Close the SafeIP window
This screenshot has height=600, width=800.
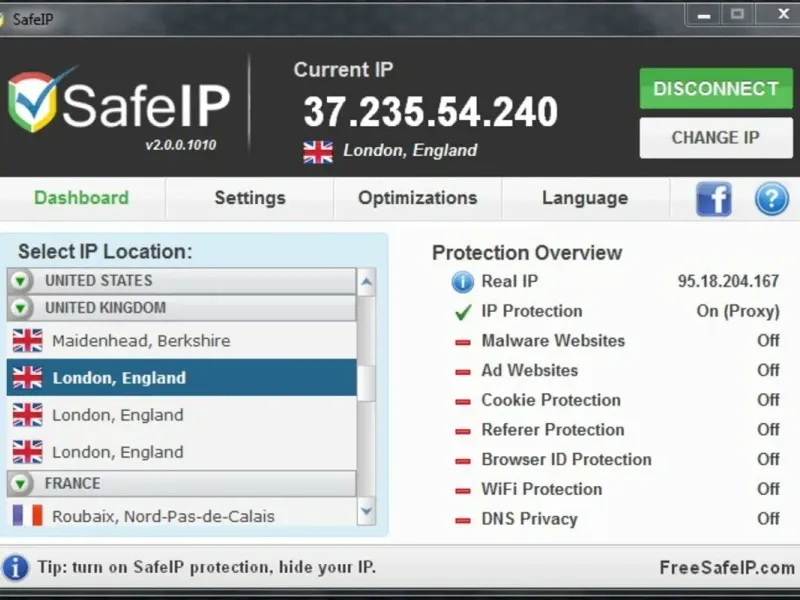point(781,14)
